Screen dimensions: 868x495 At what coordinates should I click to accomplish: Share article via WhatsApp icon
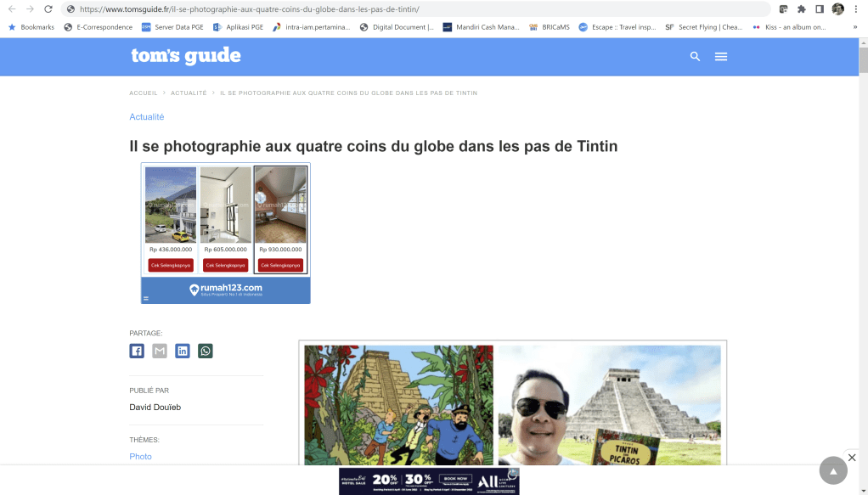pyautogui.click(x=206, y=351)
